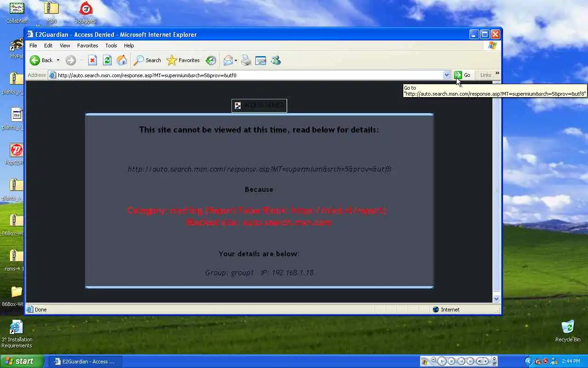Go to the Home page icon
This screenshot has width=588, height=368.
[122, 60]
